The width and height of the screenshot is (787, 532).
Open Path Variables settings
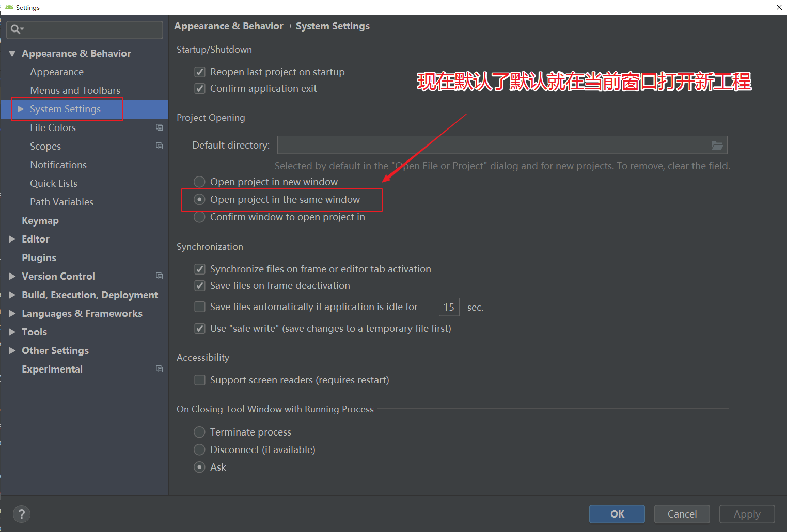(61, 202)
